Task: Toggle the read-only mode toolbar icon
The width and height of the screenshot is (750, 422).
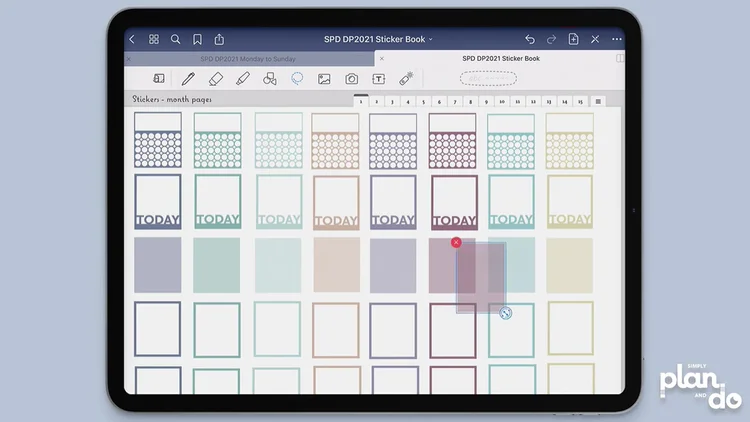Action: [x=159, y=78]
